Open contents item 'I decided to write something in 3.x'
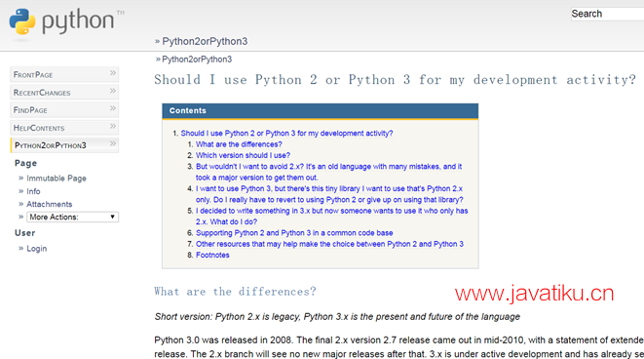 tap(332, 217)
